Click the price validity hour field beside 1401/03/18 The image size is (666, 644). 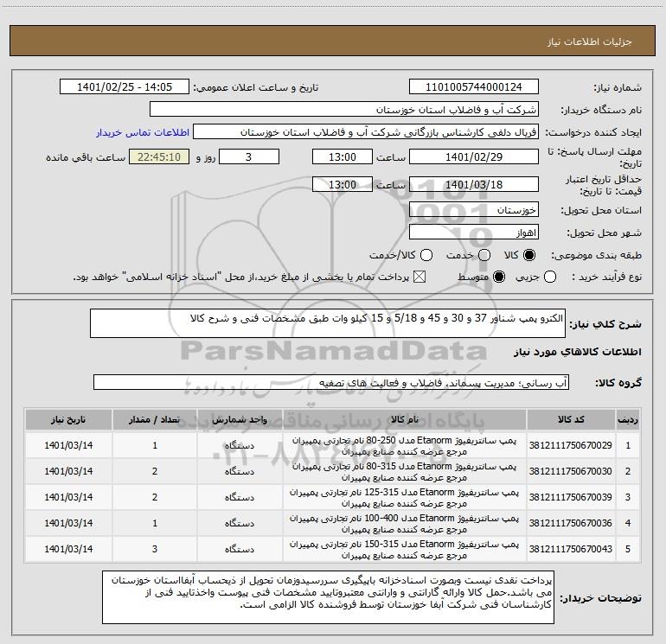pos(343,184)
